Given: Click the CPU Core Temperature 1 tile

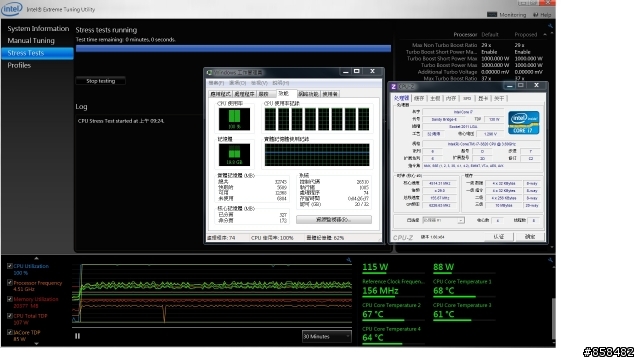Looking at the screenshot, I should [x=464, y=288].
